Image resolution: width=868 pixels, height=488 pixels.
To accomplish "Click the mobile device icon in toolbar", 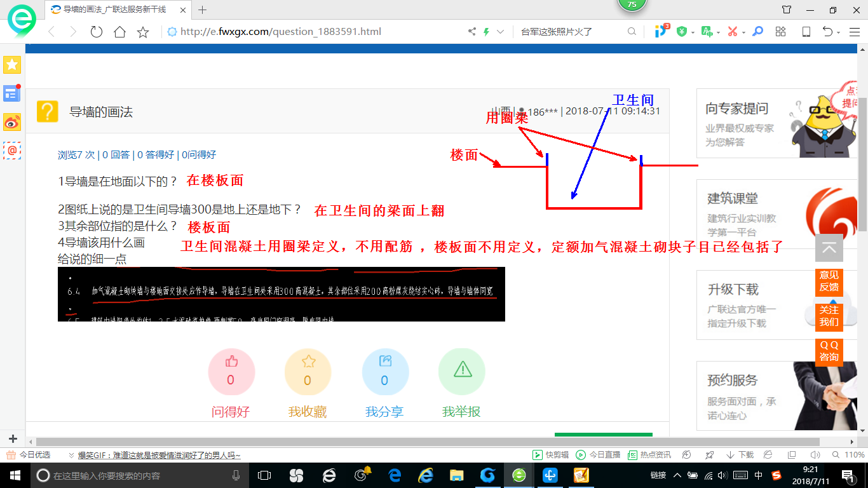I will (x=806, y=32).
